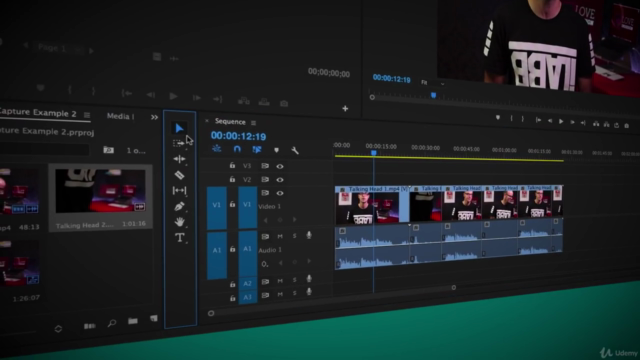Open the sort icons control
The width and height of the screenshot is (640, 360).
point(58,329)
